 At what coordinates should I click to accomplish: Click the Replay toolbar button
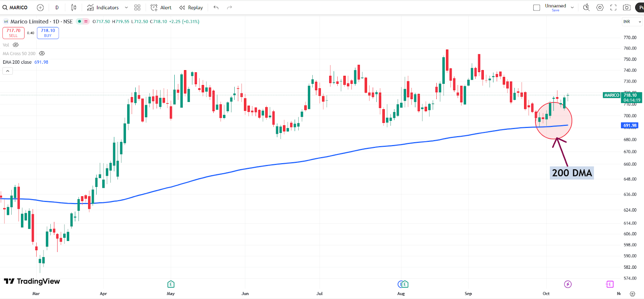tap(191, 8)
